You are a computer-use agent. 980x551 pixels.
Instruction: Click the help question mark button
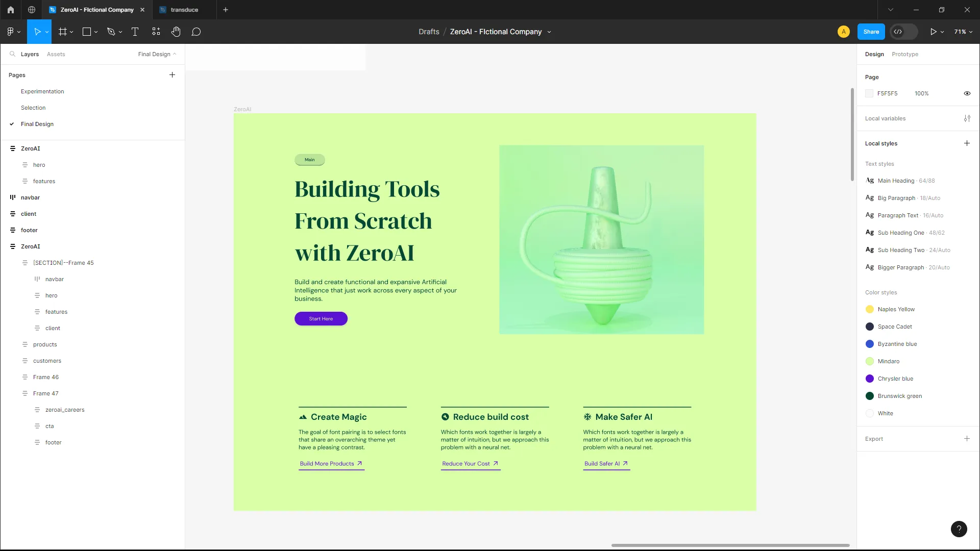(x=959, y=529)
